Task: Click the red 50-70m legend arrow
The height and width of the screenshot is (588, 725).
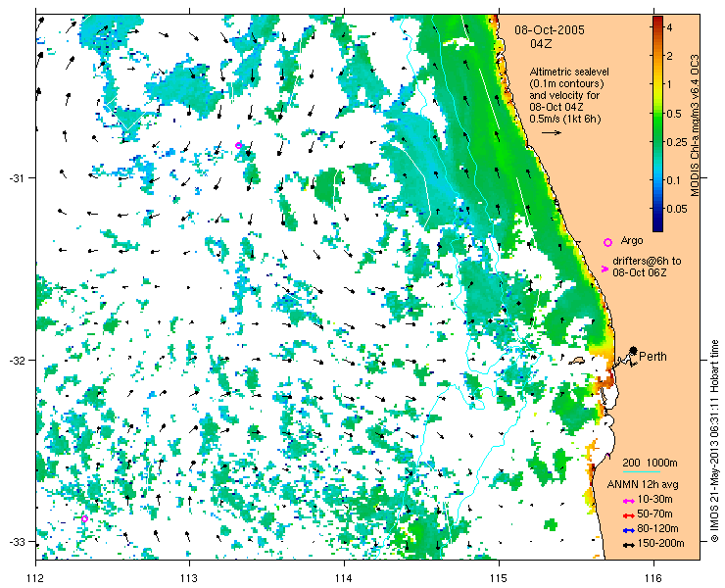Action: pyautogui.click(x=628, y=515)
